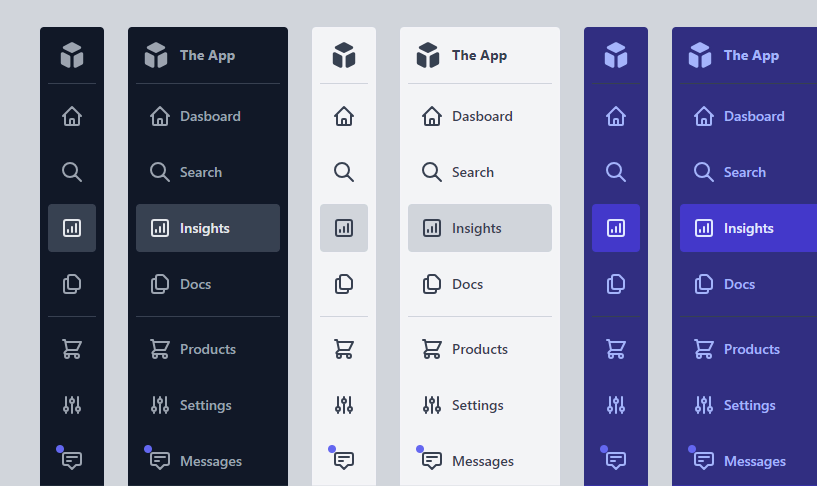Open Settings in light expanded sidebar
The image size is (817, 486).
pyautogui.click(x=480, y=405)
